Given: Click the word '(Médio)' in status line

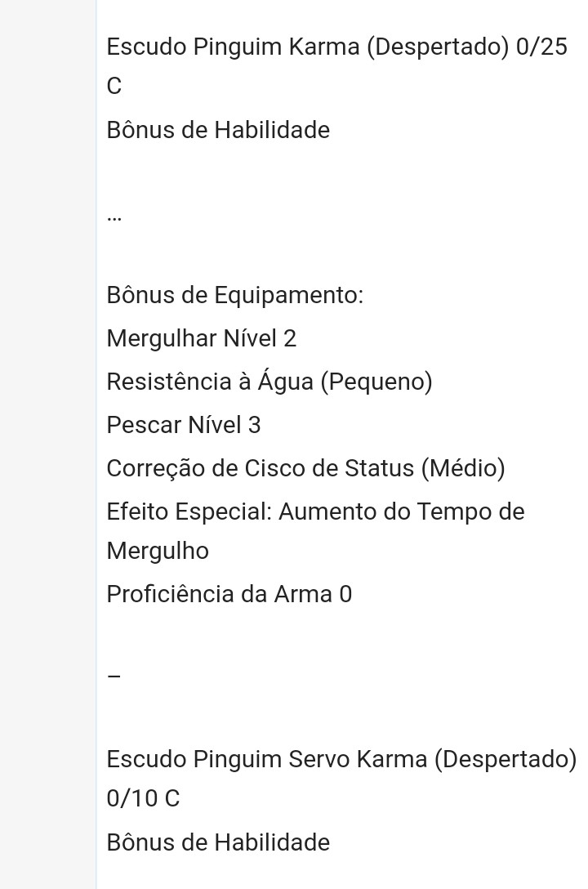Looking at the screenshot, I should coord(463,469).
